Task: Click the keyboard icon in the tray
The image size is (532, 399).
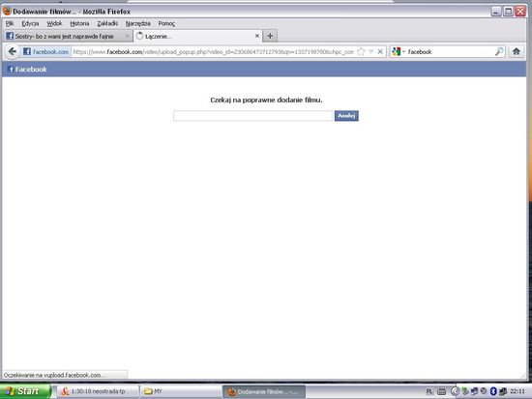Action: pos(441,391)
